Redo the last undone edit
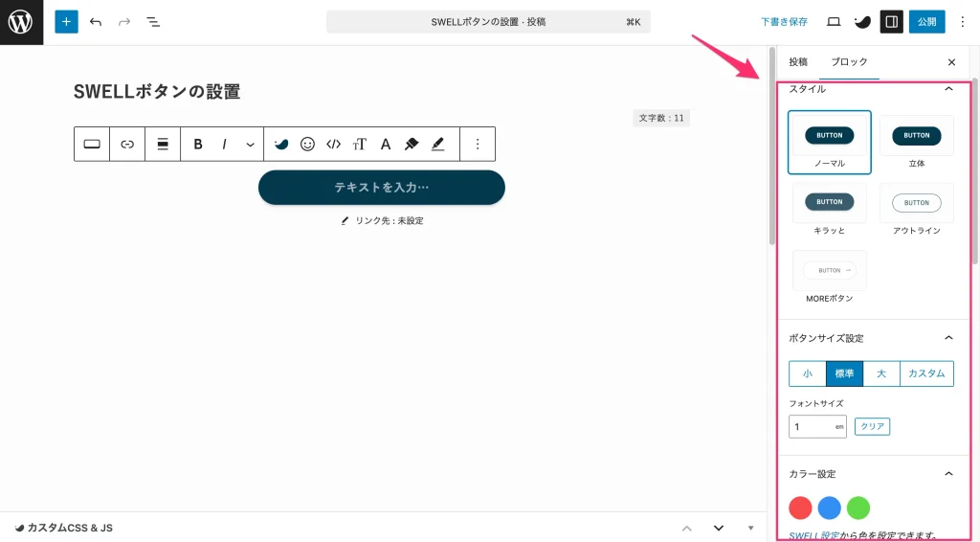 click(x=124, y=22)
